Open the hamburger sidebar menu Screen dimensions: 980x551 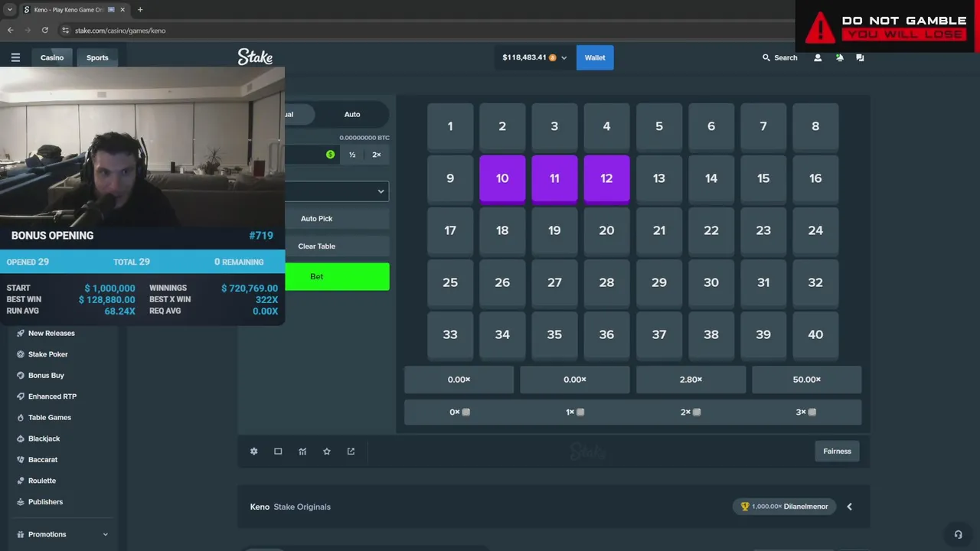(x=15, y=57)
